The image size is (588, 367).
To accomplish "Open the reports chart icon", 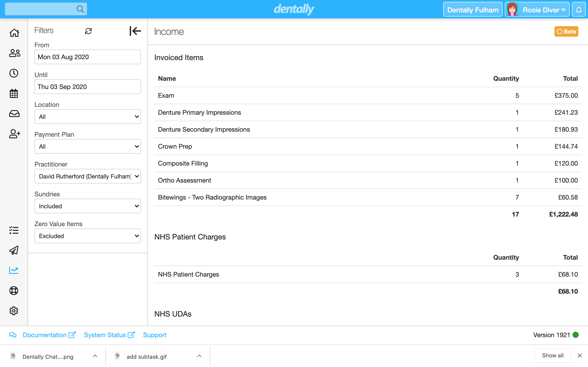I will [14, 270].
